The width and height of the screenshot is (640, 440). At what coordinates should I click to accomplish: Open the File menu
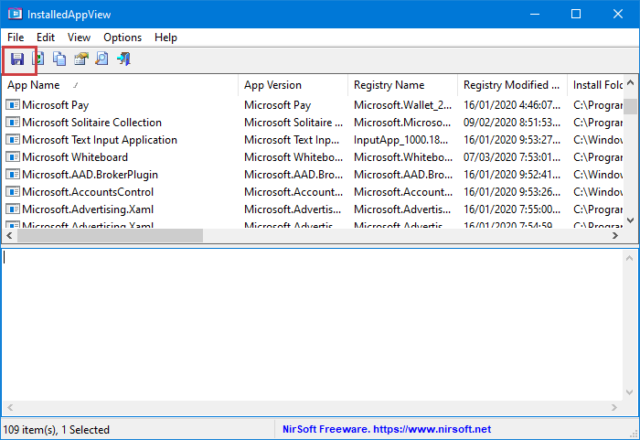tap(16, 37)
